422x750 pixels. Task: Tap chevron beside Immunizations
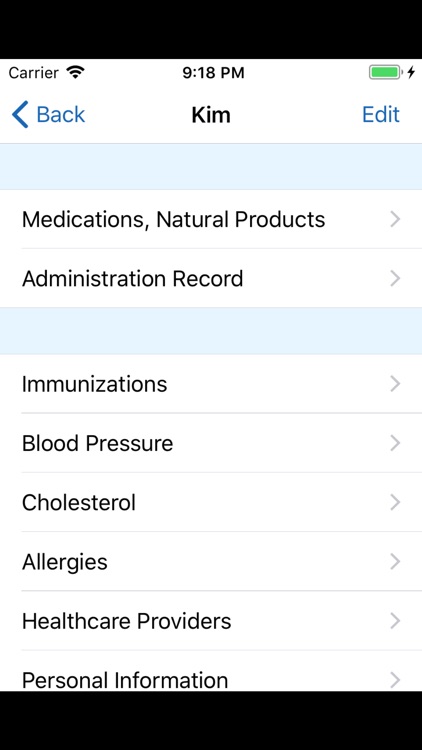pyautogui.click(x=395, y=384)
